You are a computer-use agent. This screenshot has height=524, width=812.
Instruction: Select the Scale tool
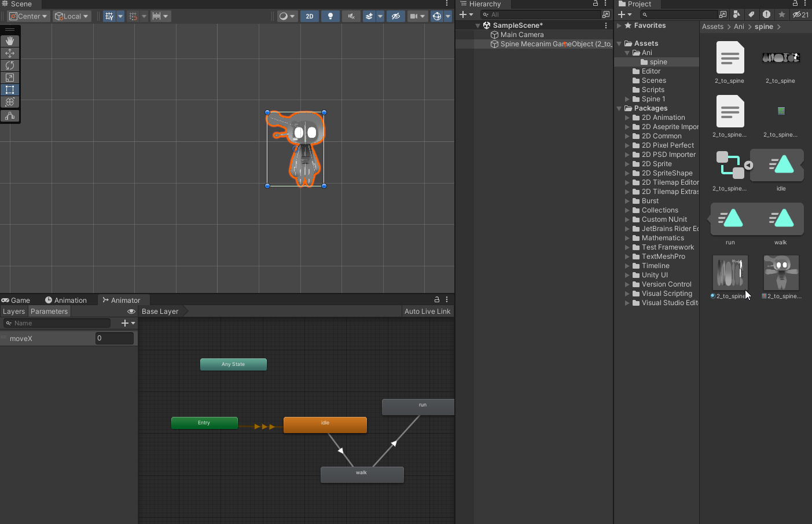pyautogui.click(x=10, y=78)
